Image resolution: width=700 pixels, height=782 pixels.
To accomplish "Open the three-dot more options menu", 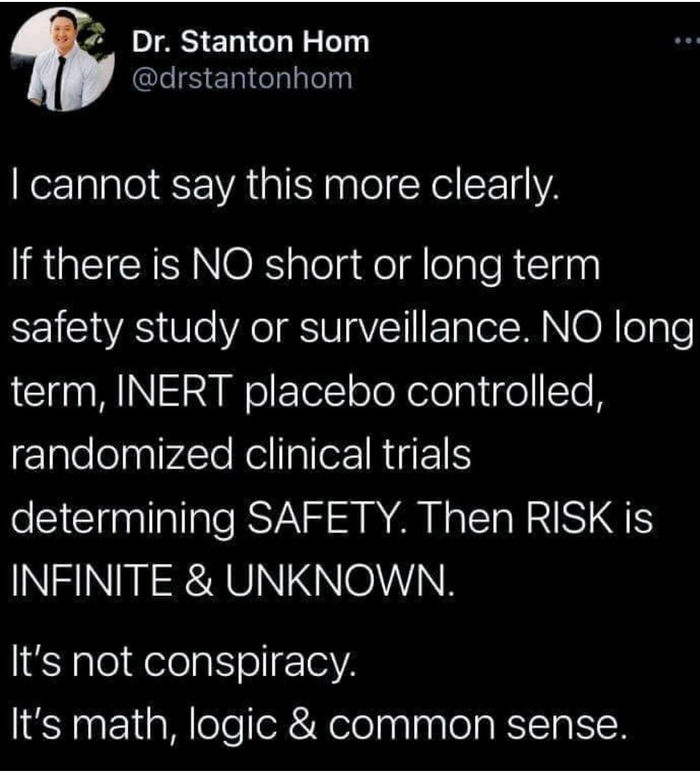I will (685, 43).
